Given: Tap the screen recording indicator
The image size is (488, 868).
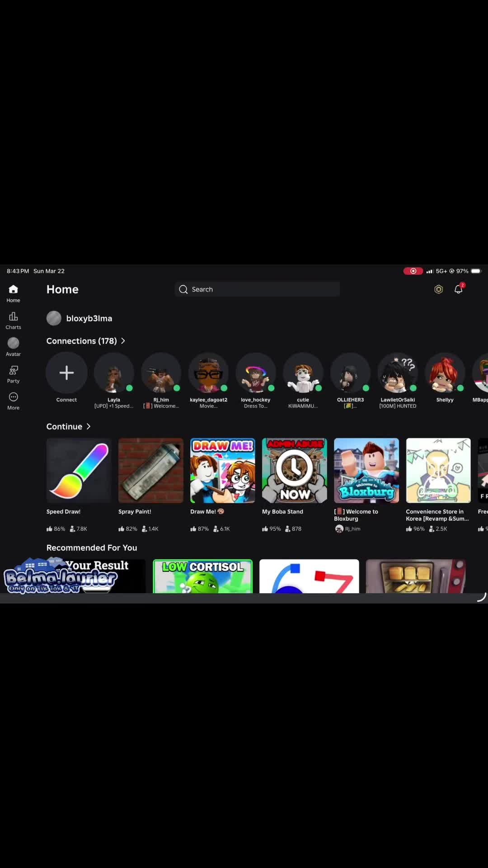Looking at the screenshot, I should click(413, 271).
